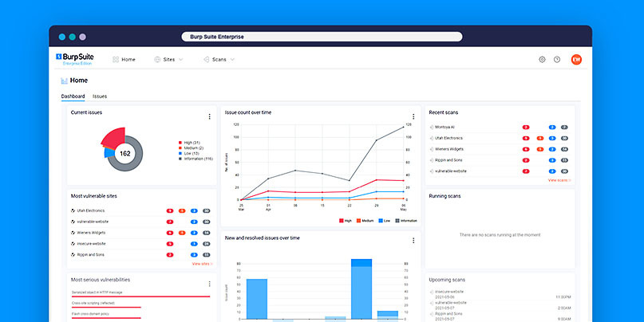This screenshot has width=644, height=322.
Task: Select the 2:00AM vulnerable-website upcoming scan time
Action: (564, 308)
